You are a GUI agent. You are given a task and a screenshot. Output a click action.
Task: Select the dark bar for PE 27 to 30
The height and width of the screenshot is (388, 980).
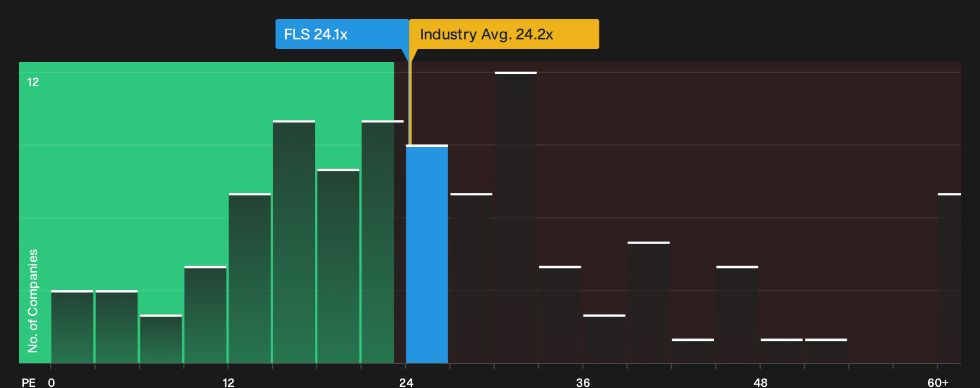[471, 278]
